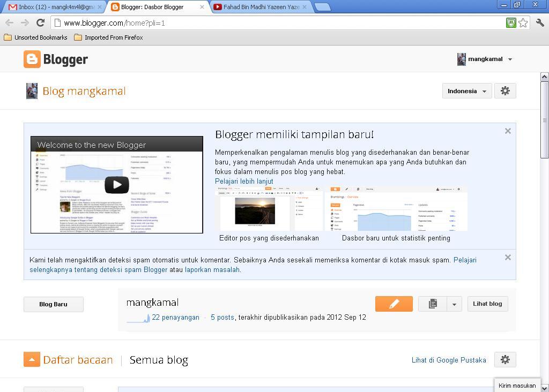The image size is (549, 392).
Task: Switch to Blogger Dasbor tab
Action: (x=158, y=7)
